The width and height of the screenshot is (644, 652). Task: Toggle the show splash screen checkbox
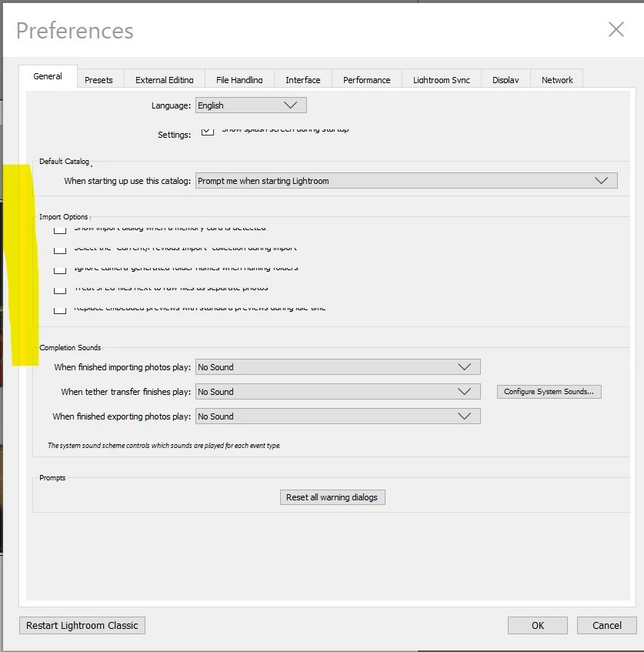[x=208, y=132]
